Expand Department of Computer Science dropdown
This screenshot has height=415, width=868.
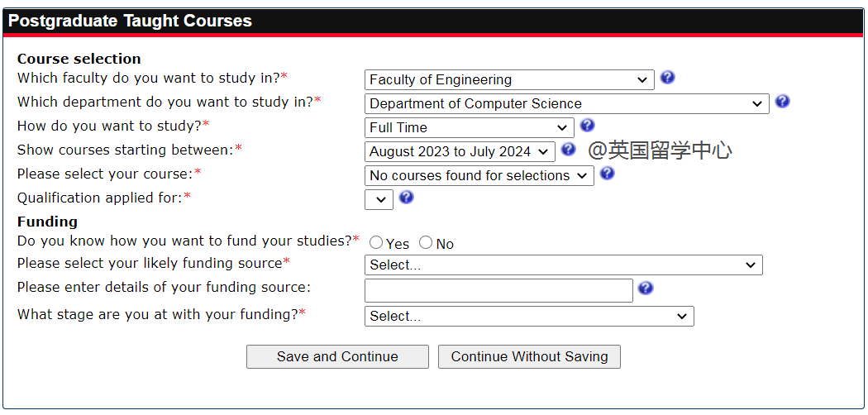pyautogui.click(x=566, y=104)
